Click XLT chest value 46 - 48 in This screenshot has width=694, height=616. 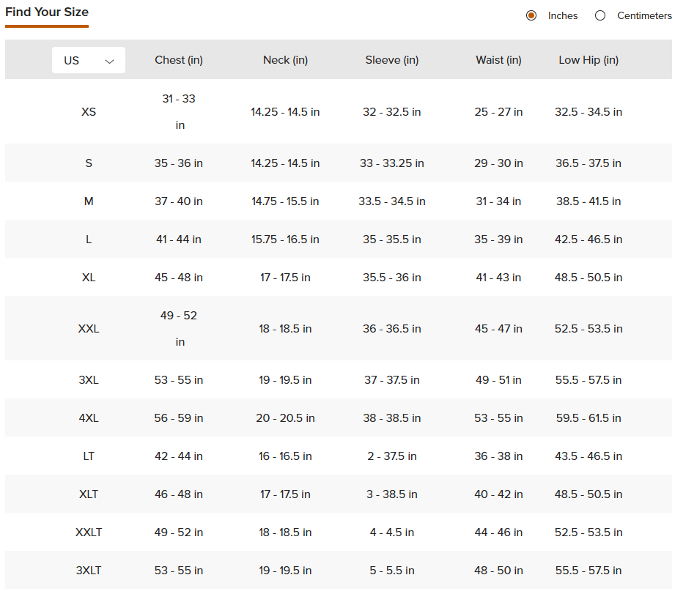coord(179,494)
